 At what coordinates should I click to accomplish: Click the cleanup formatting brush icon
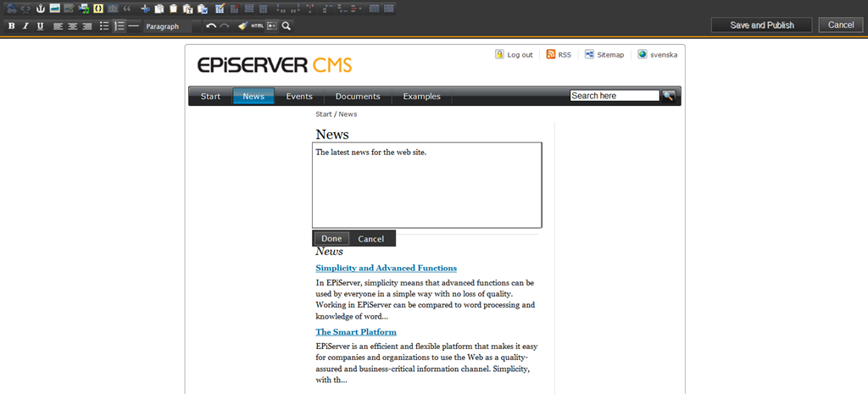pyautogui.click(x=242, y=26)
